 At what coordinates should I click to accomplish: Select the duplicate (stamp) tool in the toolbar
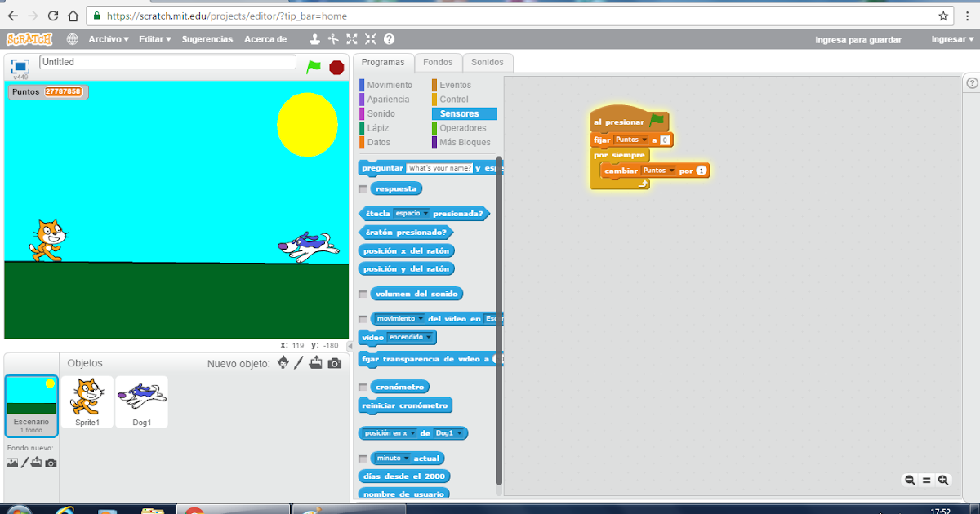point(314,38)
